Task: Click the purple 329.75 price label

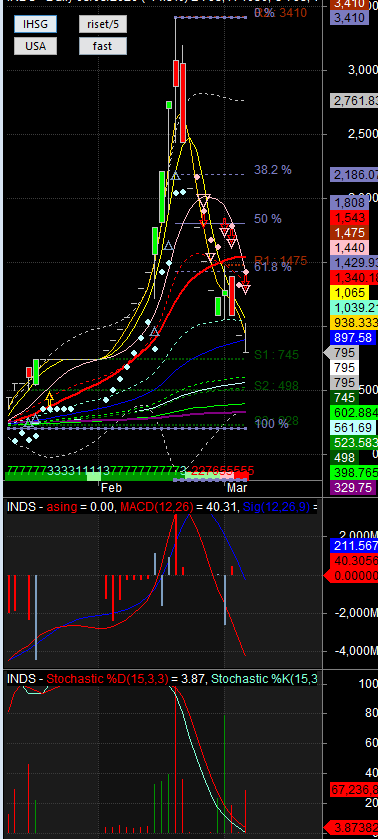Action: tap(353, 488)
